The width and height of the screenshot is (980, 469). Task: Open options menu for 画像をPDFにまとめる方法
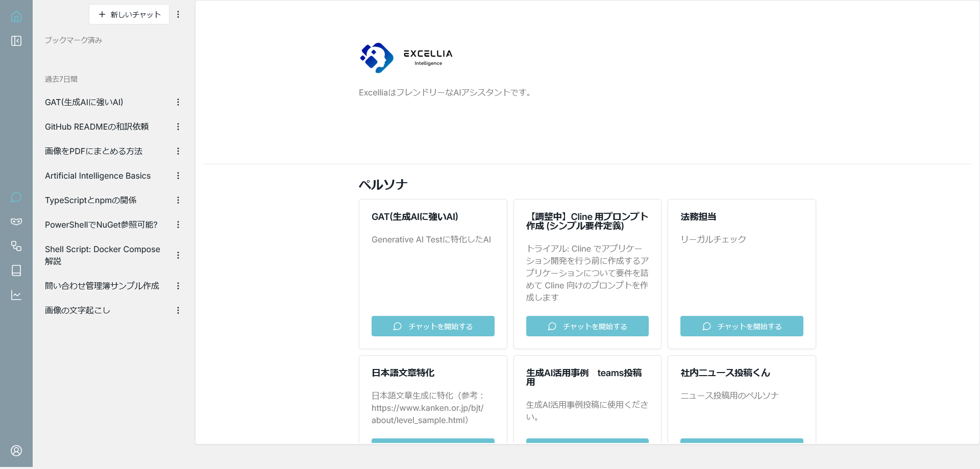click(x=178, y=151)
